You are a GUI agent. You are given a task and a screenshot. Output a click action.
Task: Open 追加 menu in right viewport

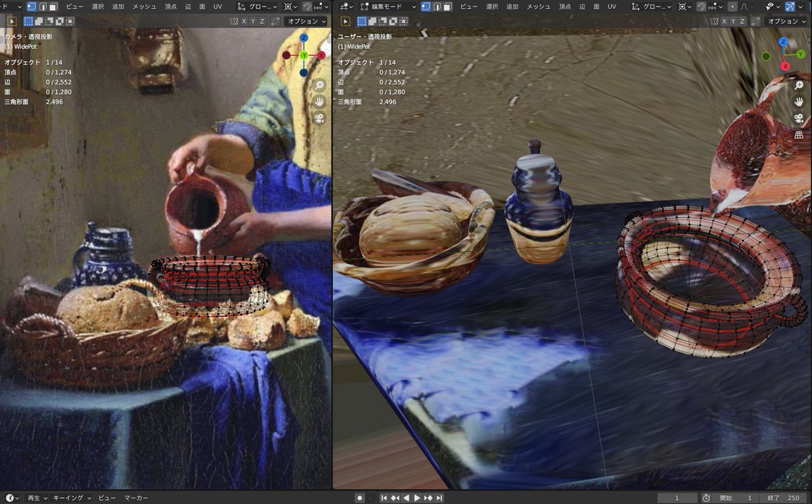point(512,7)
